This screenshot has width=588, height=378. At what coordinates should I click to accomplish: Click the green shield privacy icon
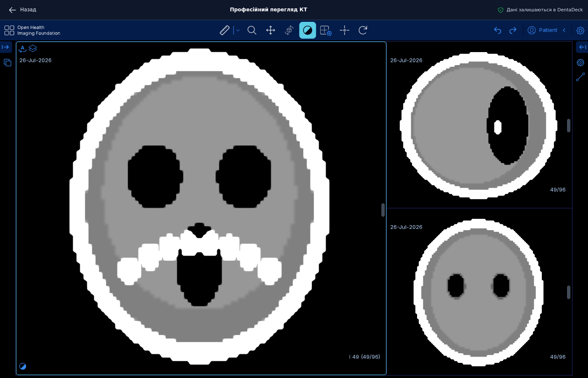coord(501,10)
